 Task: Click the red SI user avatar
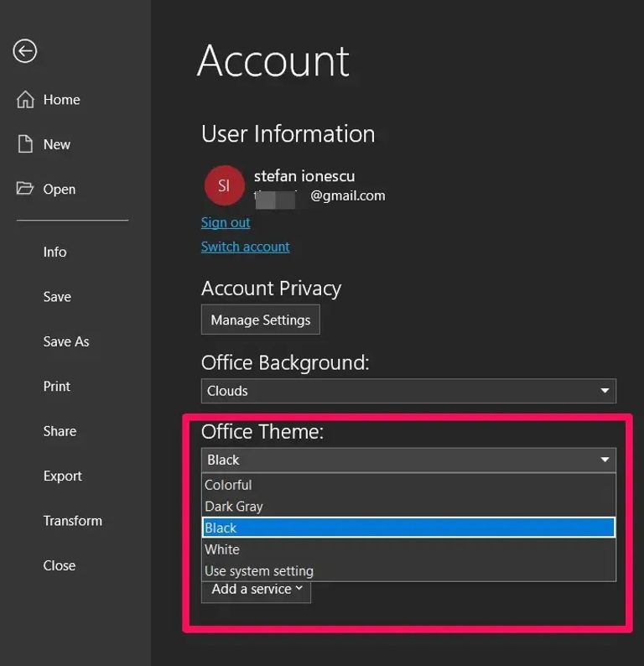pyautogui.click(x=224, y=185)
